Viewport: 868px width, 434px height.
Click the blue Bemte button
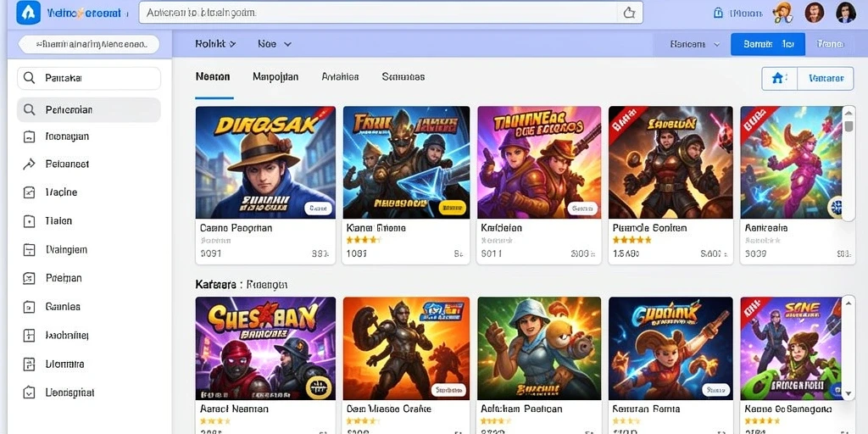click(768, 44)
